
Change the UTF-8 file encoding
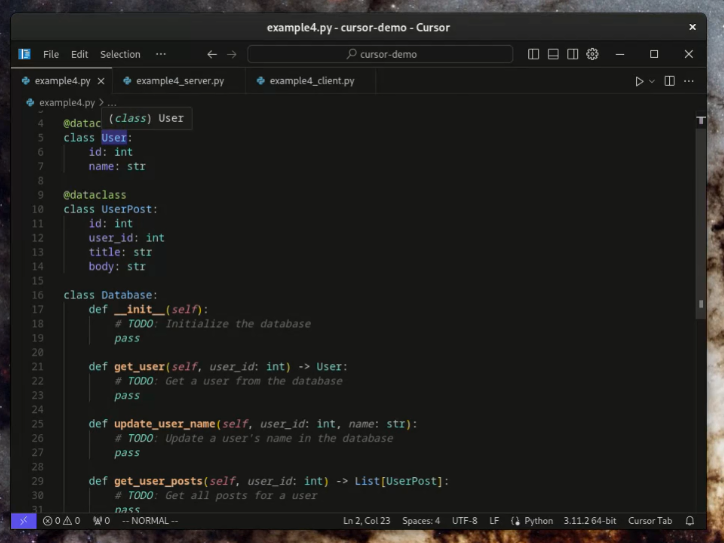coord(465,521)
